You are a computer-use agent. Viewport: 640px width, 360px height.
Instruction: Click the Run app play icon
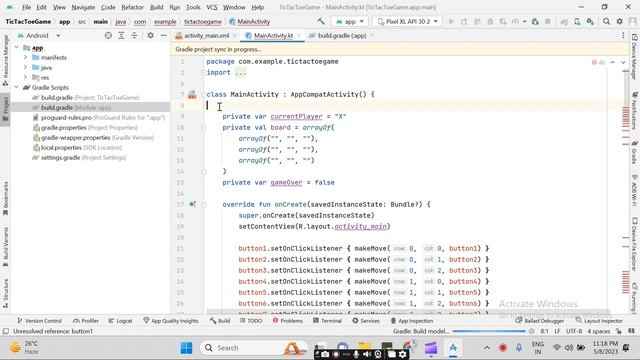(451, 21)
